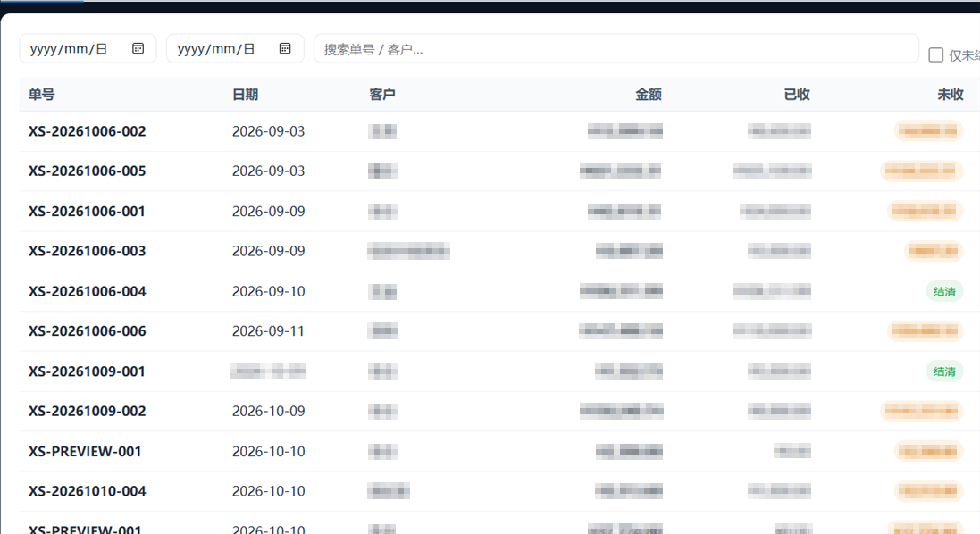Click into the end date yyyy/mm/日 field
This screenshot has width=980, height=534.
tap(235, 49)
